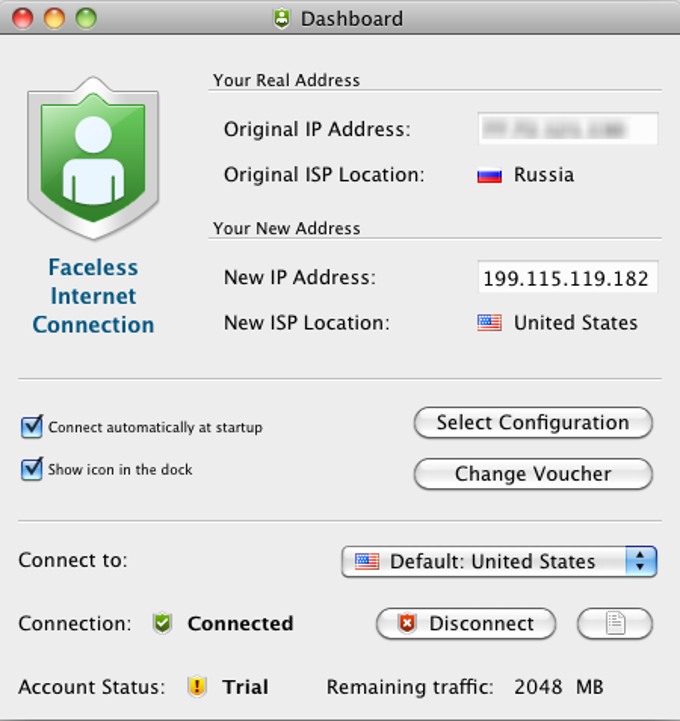Click the Russia flag icon
Image resolution: width=680 pixels, height=721 pixels.
489,175
